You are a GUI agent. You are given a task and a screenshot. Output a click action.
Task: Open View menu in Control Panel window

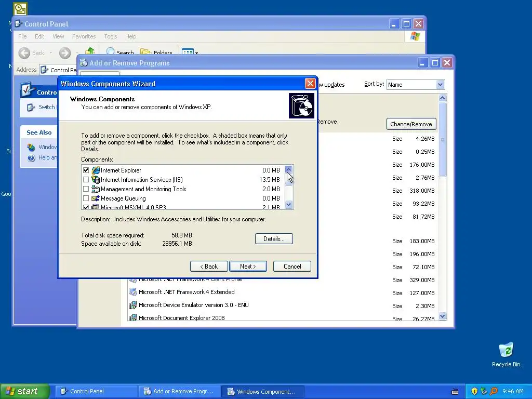58,36
